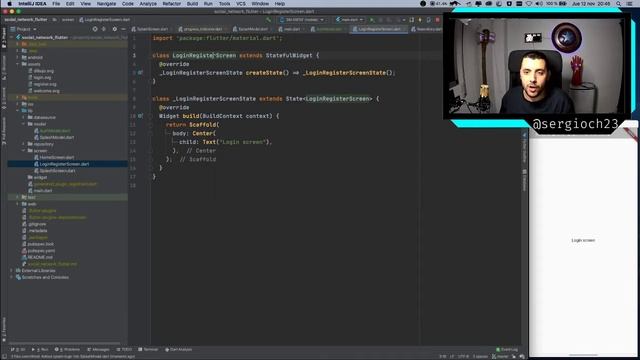Open the Navigate menu

[x=106, y=4]
